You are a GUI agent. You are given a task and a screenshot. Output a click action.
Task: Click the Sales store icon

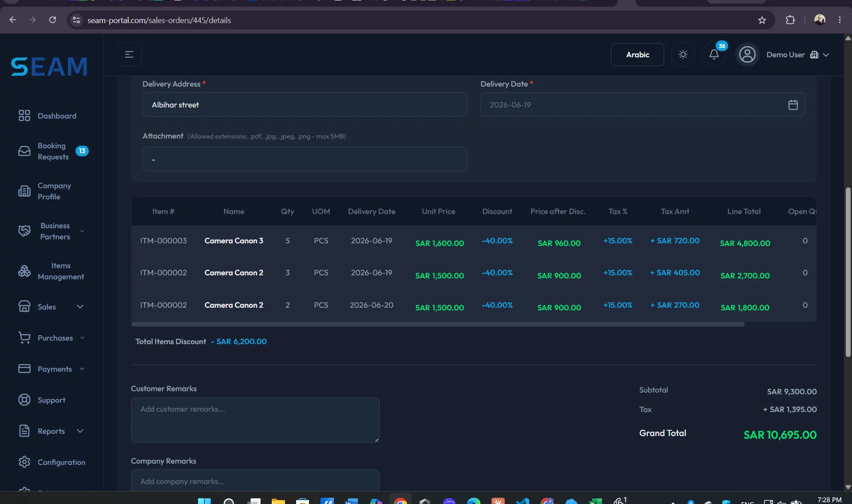point(24,306)
